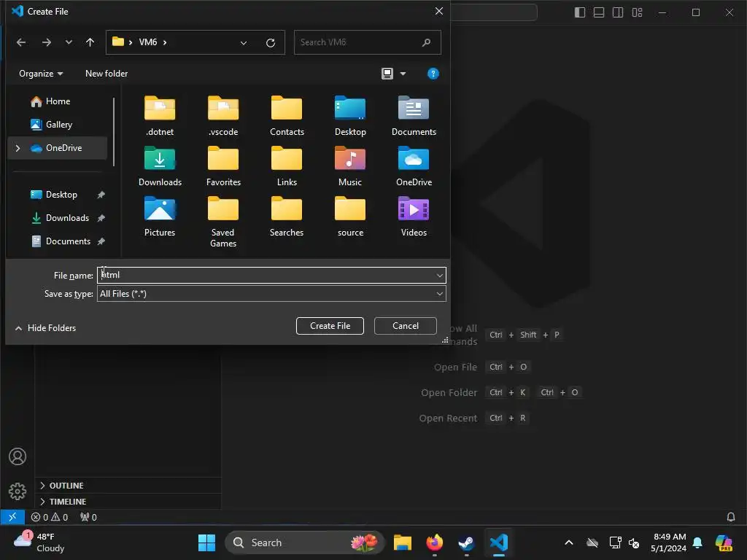
Task: Select the Saved Games folder
Action: click(223, 222)
